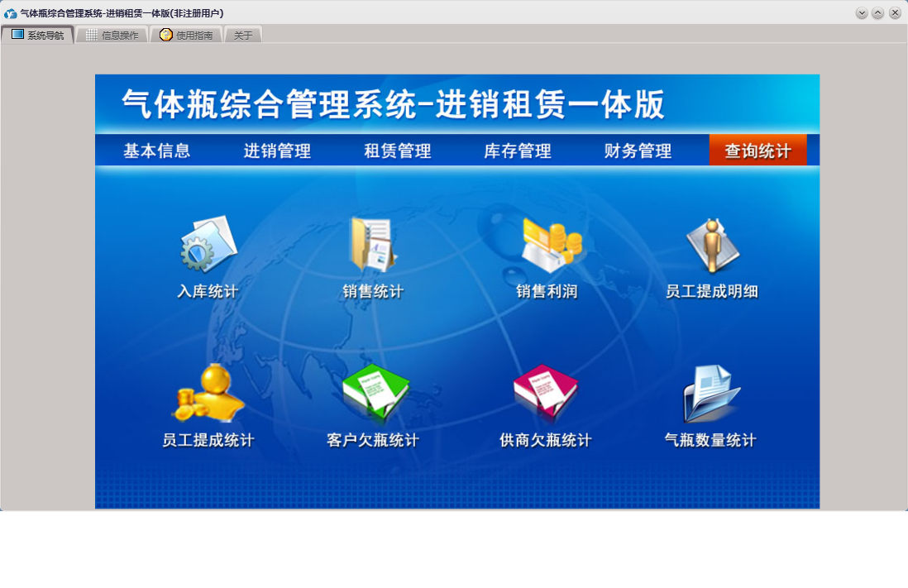Open the 气瓶数量统计 documents icon
The image size is (908, 588).
tap(710, 394)
